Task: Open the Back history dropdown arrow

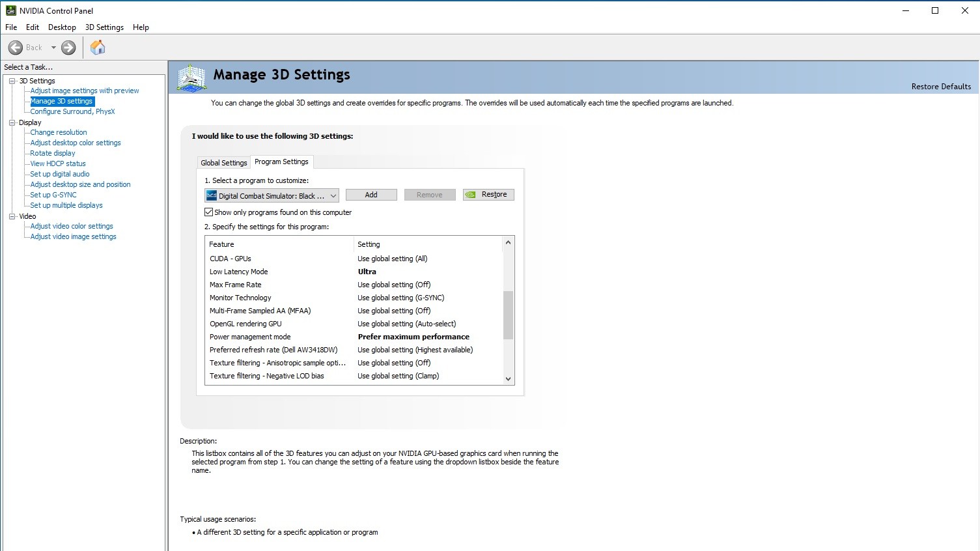Action: point(53,48)
